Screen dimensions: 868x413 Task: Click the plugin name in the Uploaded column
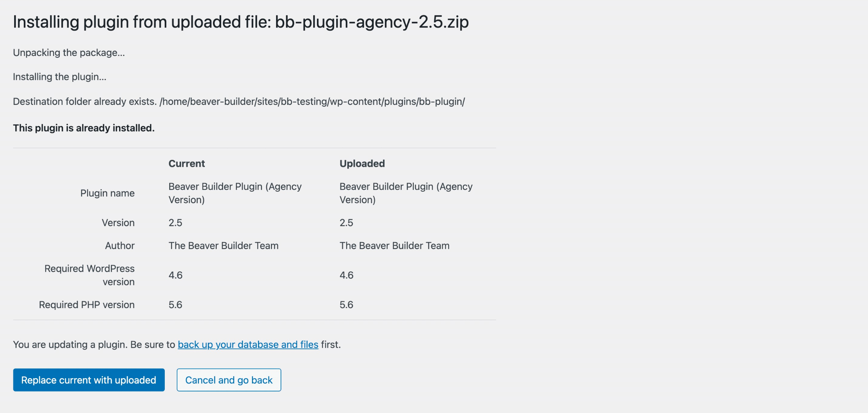406,193
